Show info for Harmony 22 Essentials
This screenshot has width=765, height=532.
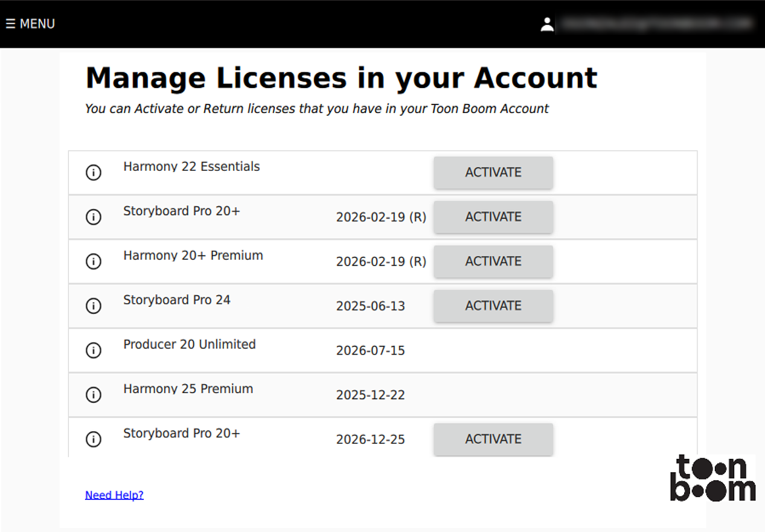[94, 173]
